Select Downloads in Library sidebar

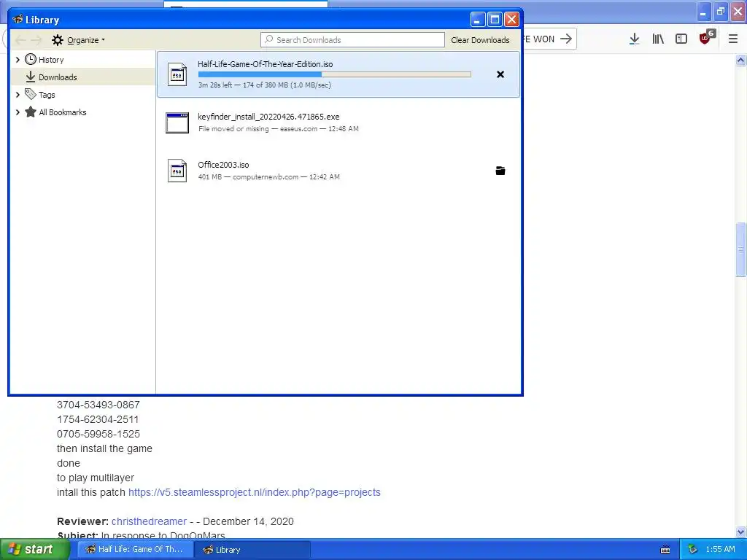click(83, 77)
